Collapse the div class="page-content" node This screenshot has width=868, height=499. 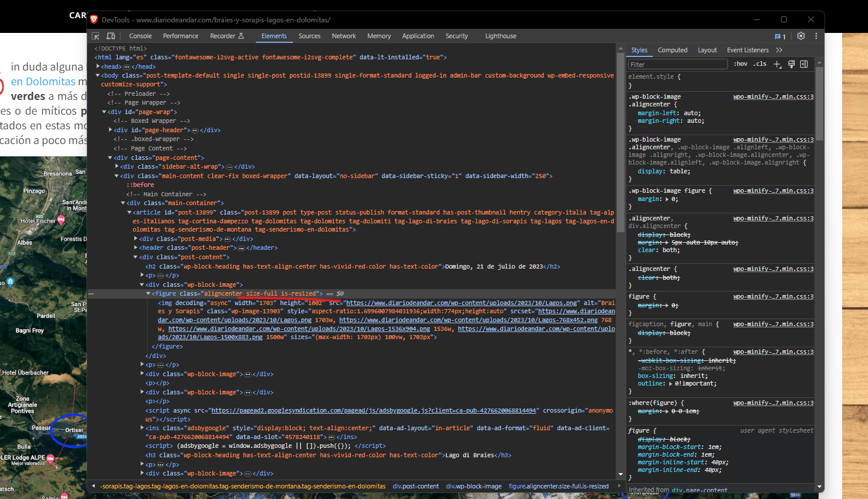[x=111, y=158]
